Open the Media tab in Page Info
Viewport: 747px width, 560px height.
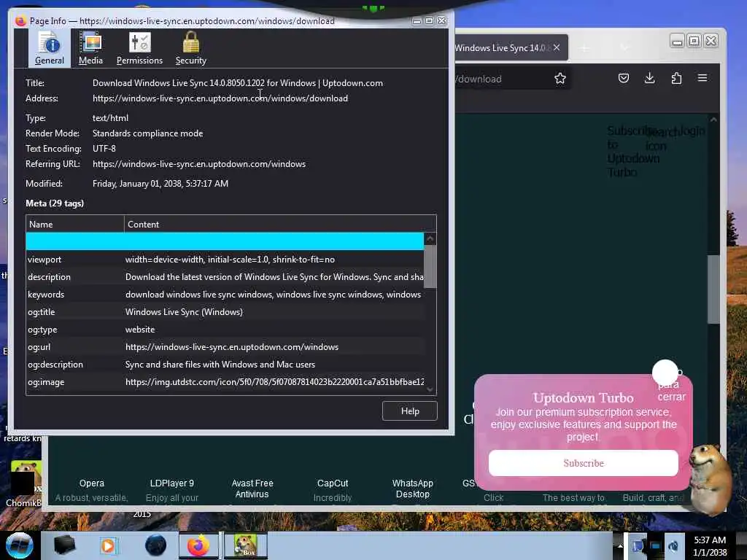pyautogui.click(x=90, y=48)
